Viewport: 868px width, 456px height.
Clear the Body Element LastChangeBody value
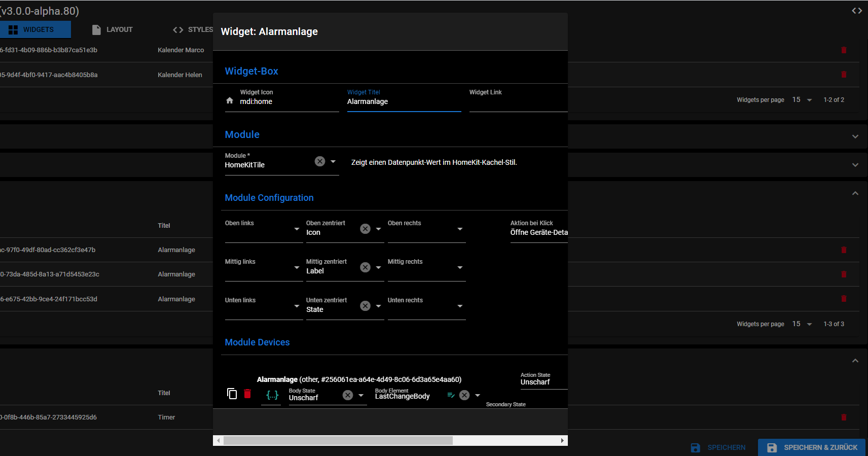pos(464,395)
